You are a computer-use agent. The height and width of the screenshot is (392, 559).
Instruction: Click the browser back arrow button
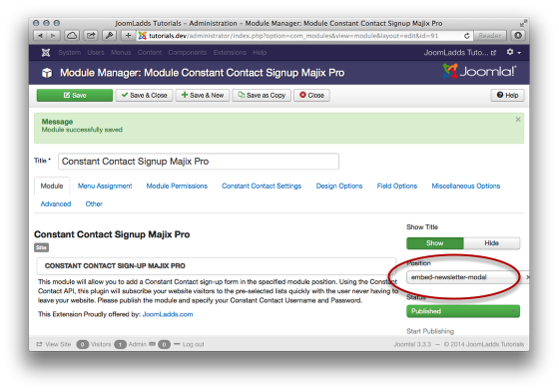coord(40,36)
